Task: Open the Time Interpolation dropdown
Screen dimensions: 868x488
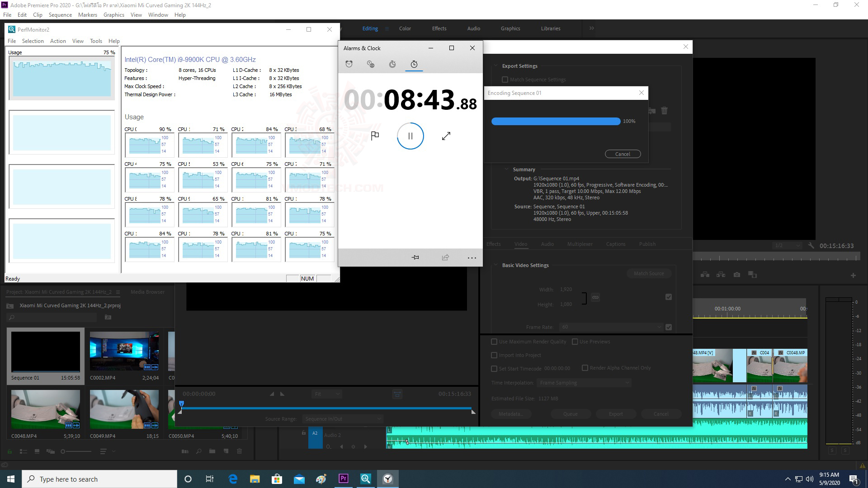Action: tap(584, 383)
